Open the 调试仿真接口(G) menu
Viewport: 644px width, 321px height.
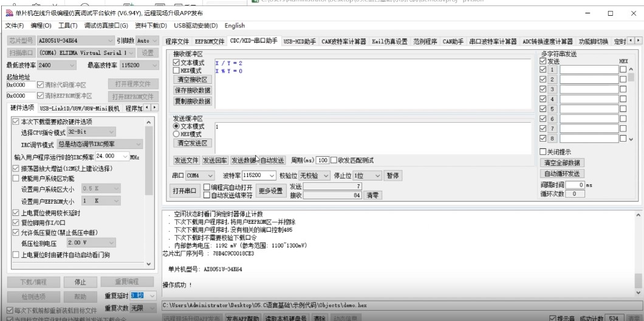(x=106, y=26)
